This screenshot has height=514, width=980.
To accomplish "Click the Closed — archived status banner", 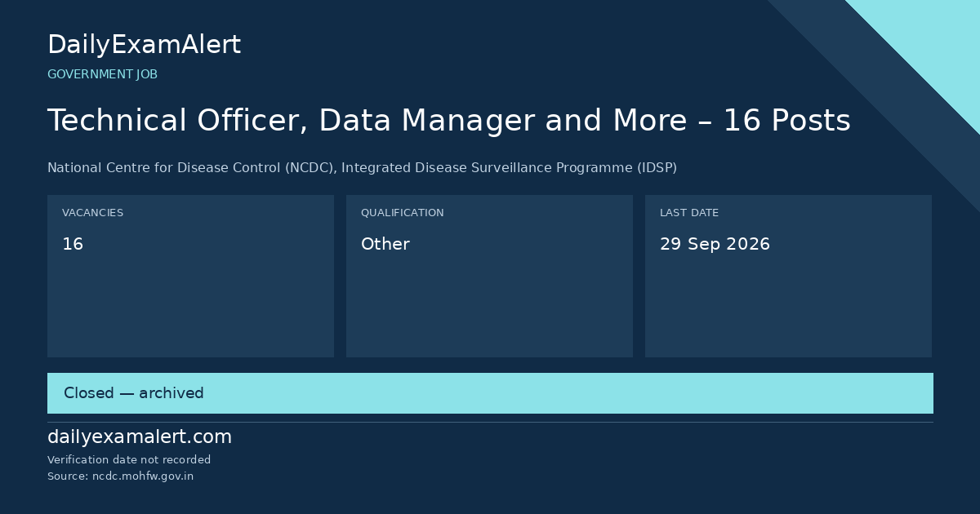I will click(490, 393).
